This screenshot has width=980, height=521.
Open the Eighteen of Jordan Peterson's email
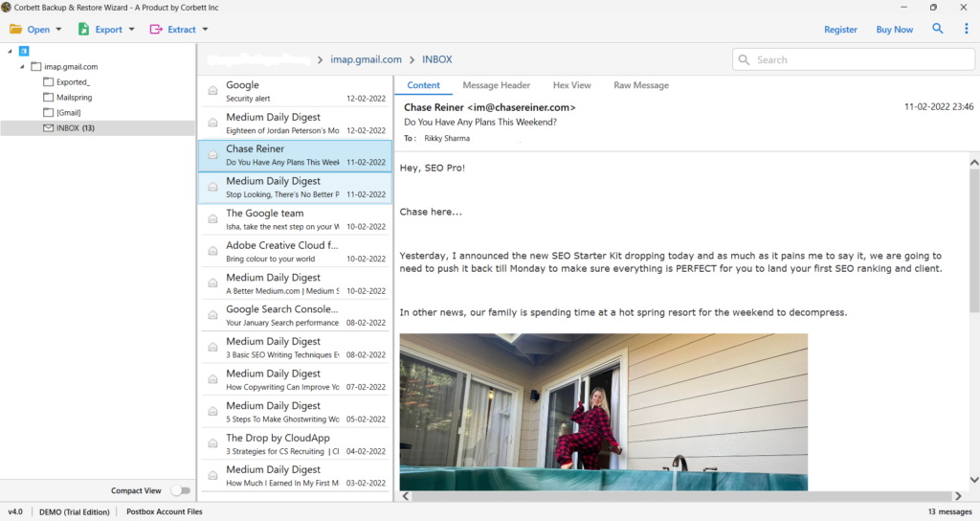point(296,124)
